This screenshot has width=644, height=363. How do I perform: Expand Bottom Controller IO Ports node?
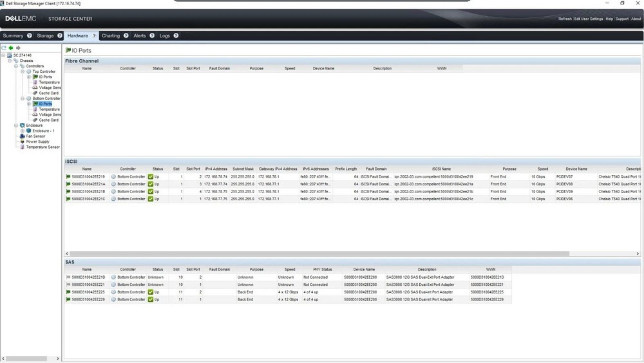click(x=29, y=104)
